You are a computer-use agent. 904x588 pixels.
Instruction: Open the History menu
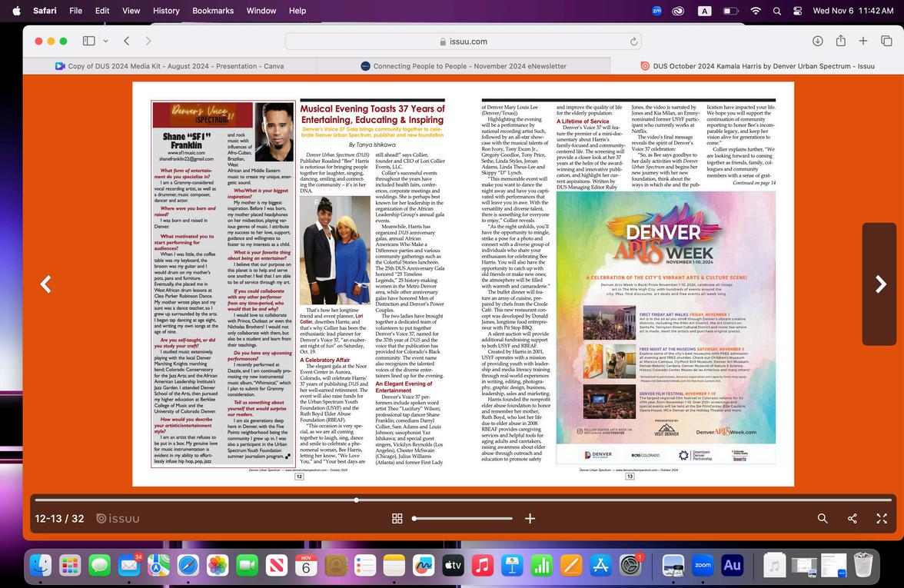[166, 11]
